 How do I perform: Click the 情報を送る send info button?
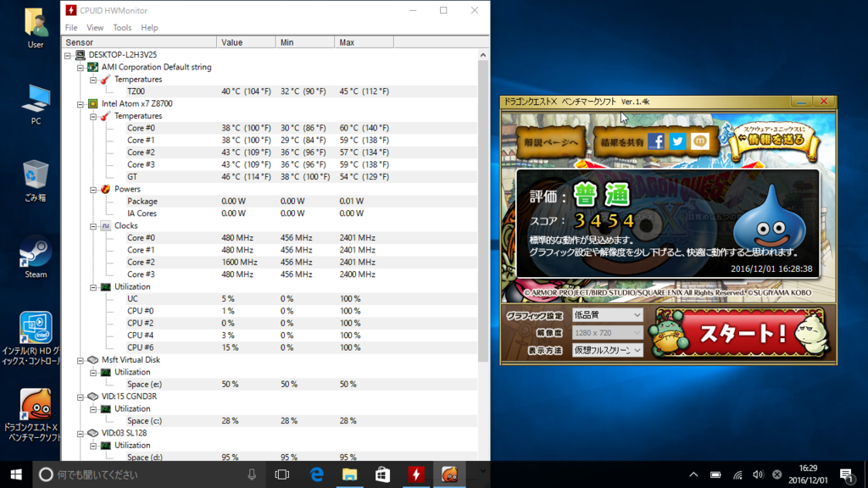774,141
